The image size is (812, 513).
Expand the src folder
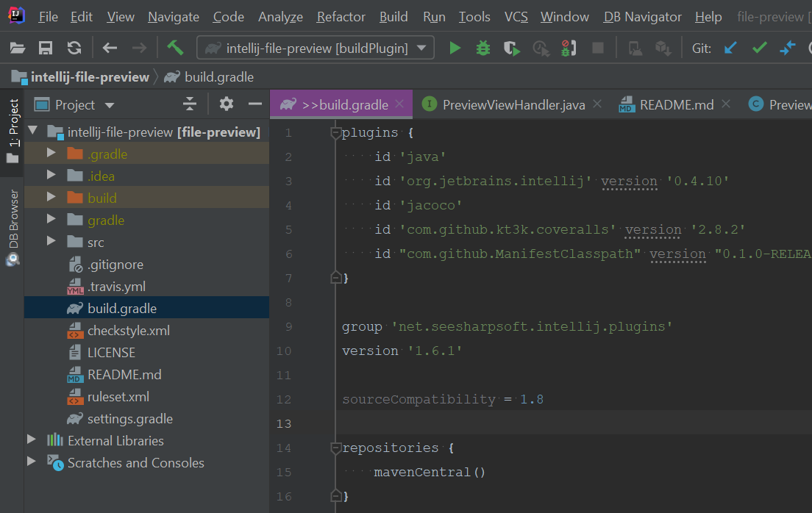51,241
